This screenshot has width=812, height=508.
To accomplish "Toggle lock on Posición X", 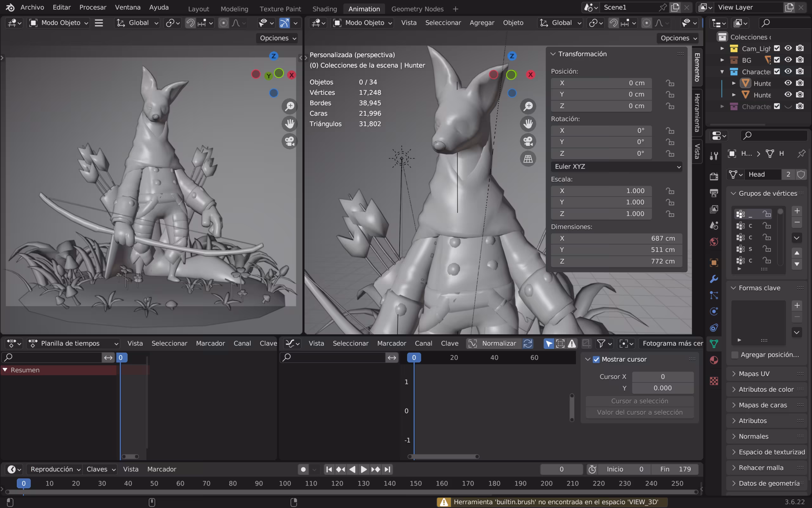I will point(670,83).
